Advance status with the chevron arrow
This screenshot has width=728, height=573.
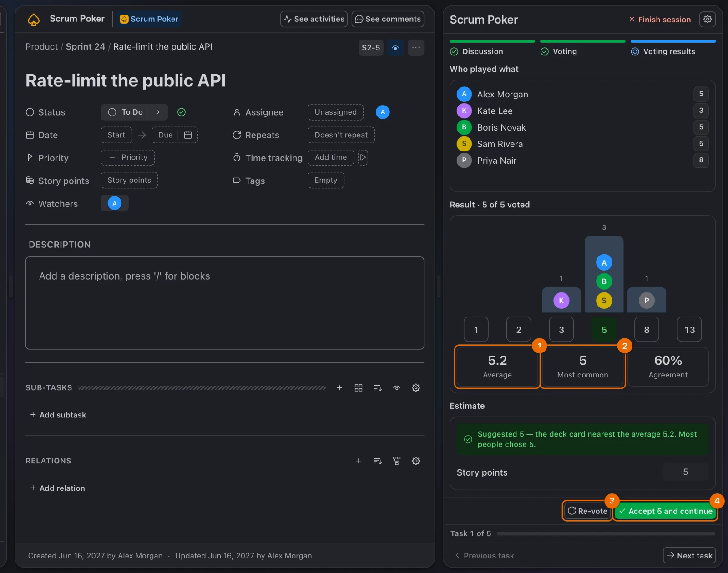158,112
